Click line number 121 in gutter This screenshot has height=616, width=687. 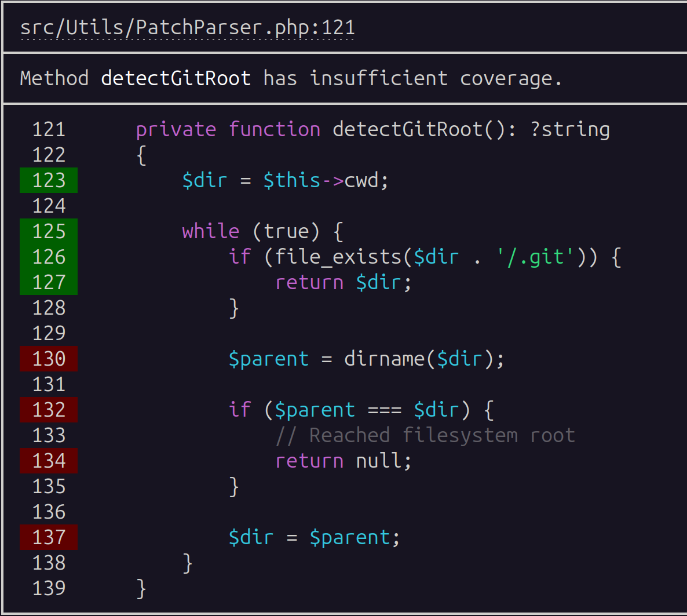coord(49,129)
